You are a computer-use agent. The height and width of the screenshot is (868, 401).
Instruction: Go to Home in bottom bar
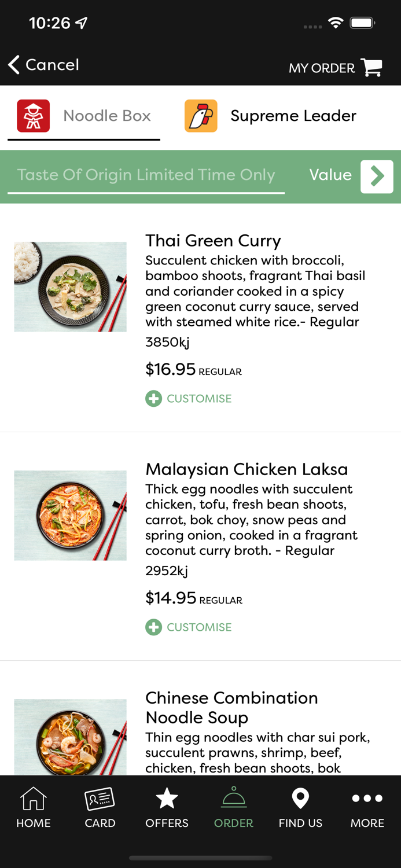coord(34,807)
